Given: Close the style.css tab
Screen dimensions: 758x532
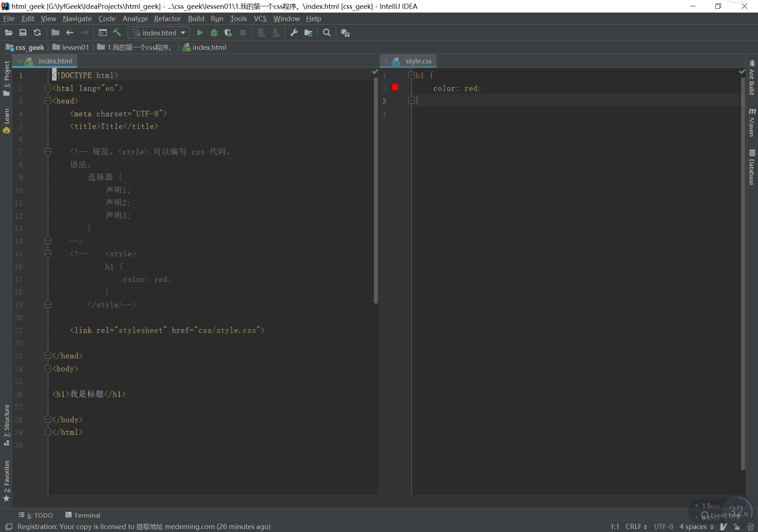Looking at the screenshot, I should pyautogui.click(x=386, y=61).
